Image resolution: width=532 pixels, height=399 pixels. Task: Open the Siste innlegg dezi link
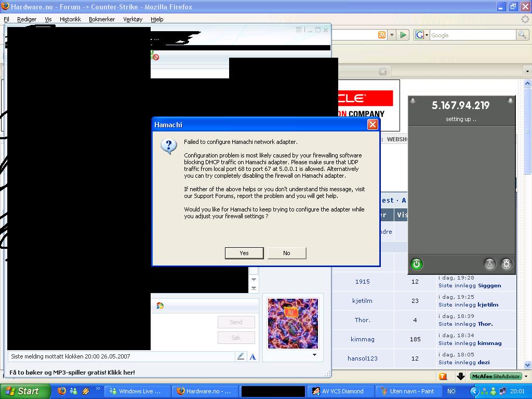(x=464, y=362)
